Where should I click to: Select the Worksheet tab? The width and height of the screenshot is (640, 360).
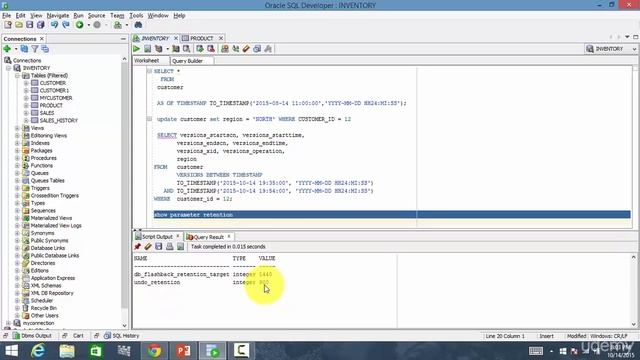point(147,60)
